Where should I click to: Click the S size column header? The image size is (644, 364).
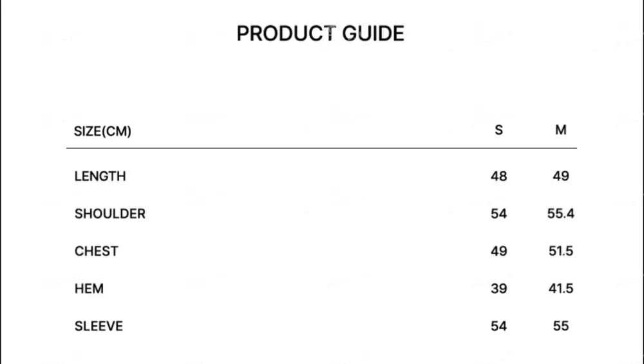498,130
